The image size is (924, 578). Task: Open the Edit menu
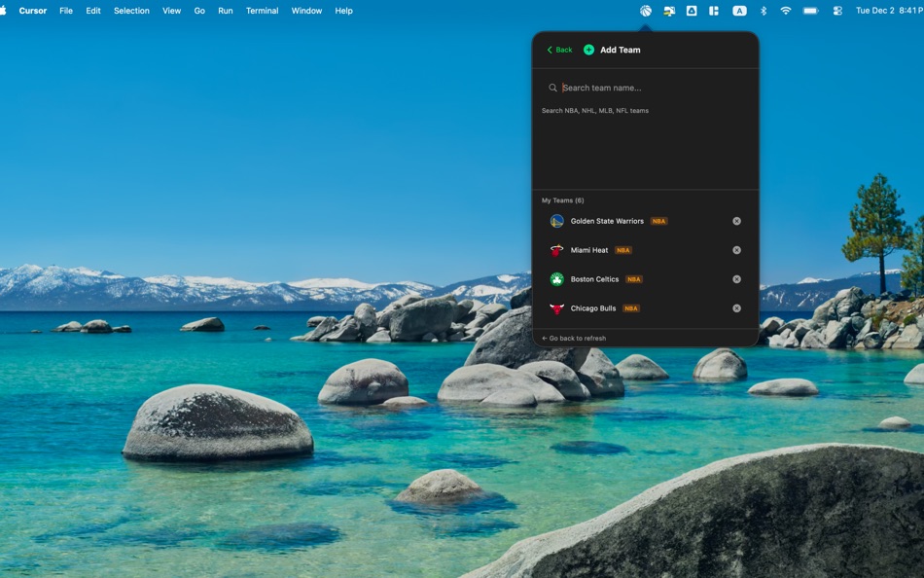(93, 11)
